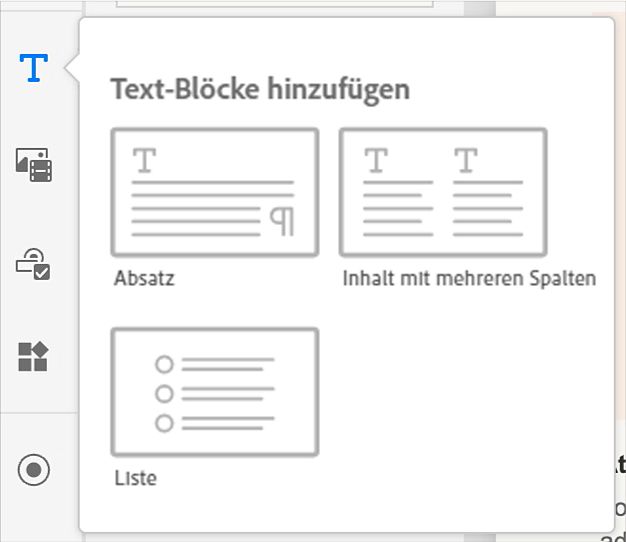The width and height of the screenshot is (626, 542).
Task: Add an Absatz paragraph text block
Action: (215, 192)
